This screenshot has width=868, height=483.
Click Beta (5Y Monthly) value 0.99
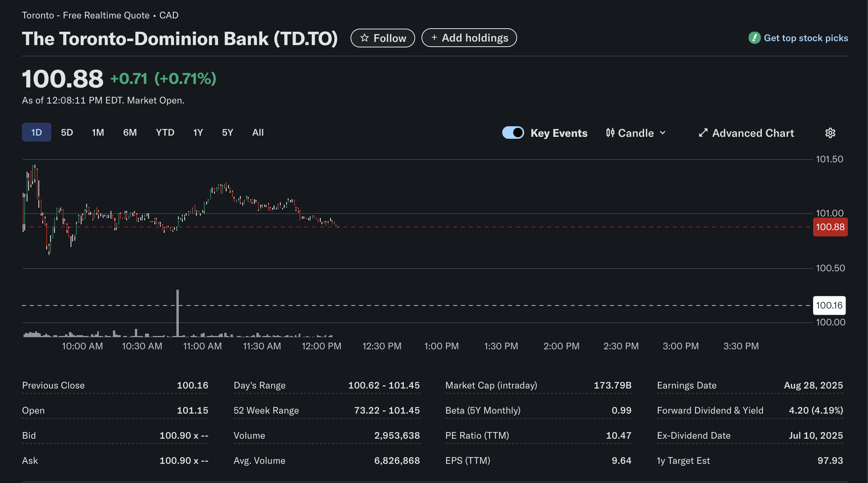[x=622, y=410]
